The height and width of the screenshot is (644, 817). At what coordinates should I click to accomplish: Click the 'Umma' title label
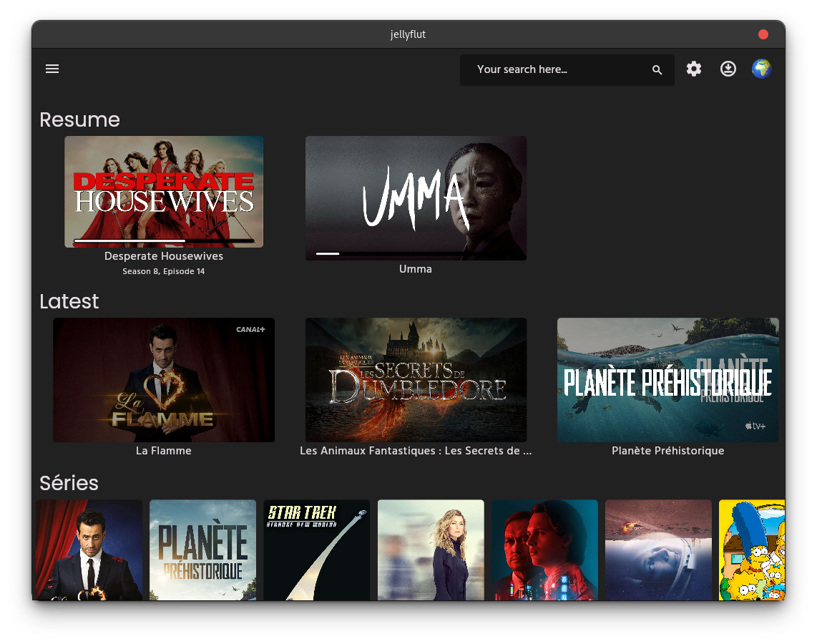pyautogui.click(x=415, y=269)
